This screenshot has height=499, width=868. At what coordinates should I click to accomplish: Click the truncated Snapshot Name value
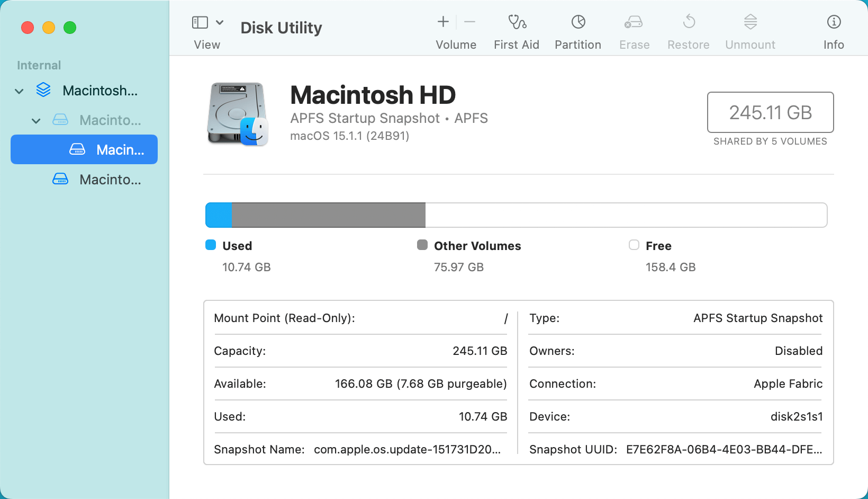click(406, 449)
